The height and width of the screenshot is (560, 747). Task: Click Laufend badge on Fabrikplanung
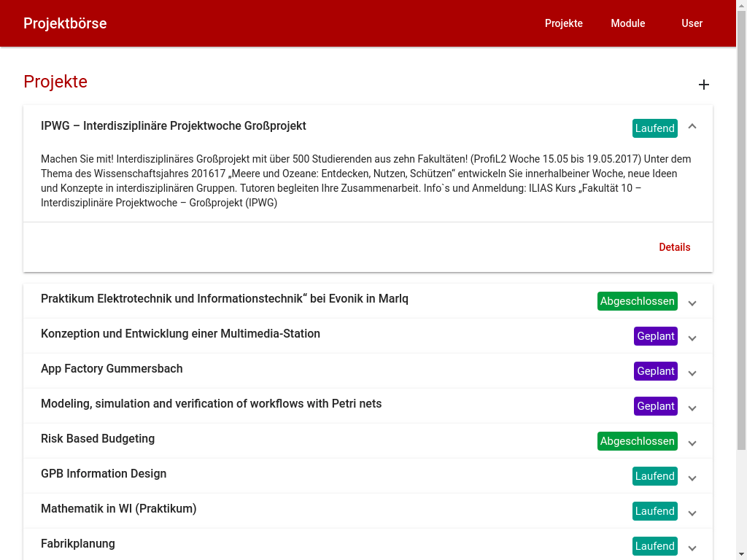point(654,545)
